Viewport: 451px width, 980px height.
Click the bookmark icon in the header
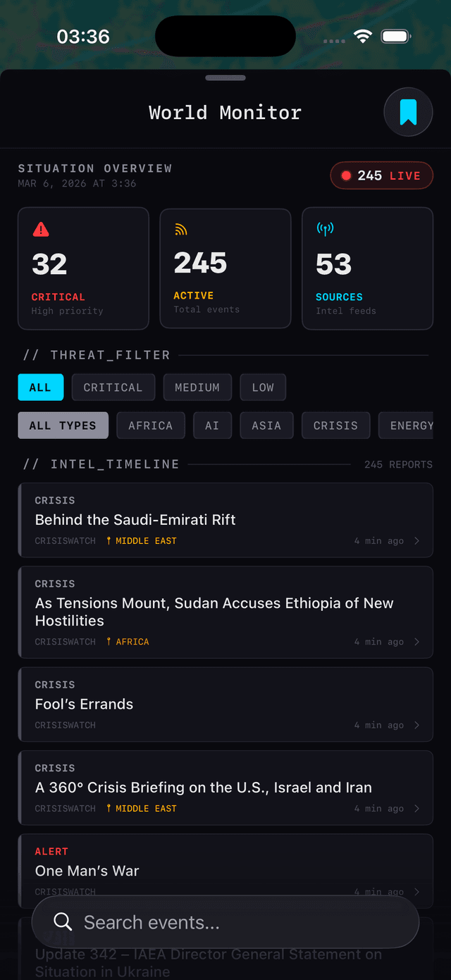pos(409,112)
